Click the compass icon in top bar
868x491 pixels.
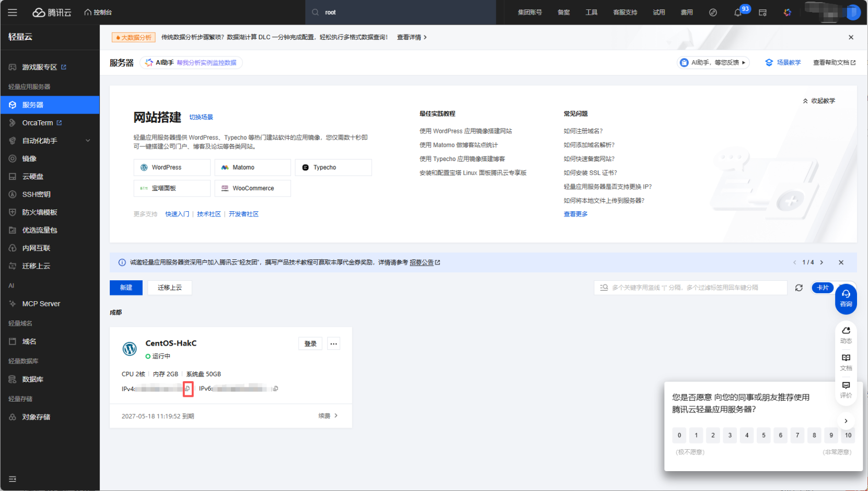click(x=713, y=13)
